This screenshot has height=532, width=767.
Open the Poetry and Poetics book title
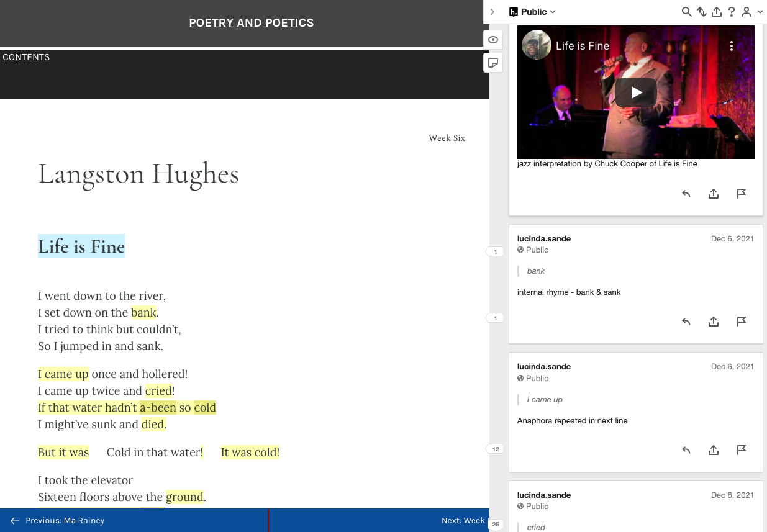coord(252,23)
